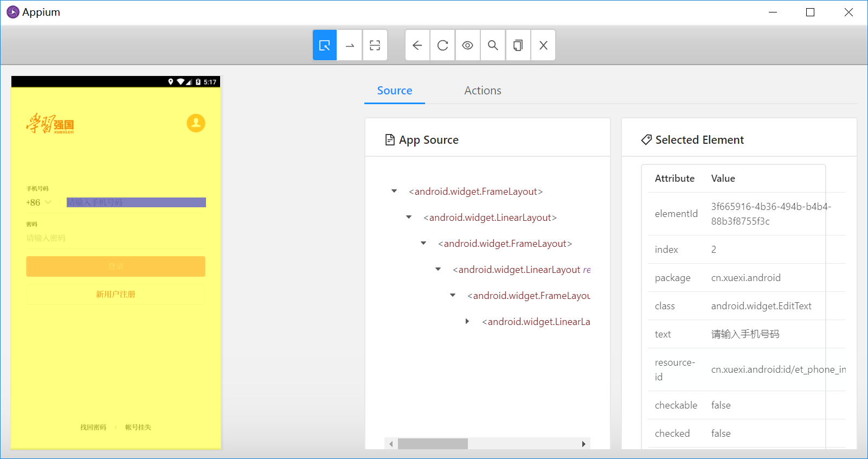Activate Select Elements mode tool
This screenshot has width=868, height=459.
pos(325,45)
